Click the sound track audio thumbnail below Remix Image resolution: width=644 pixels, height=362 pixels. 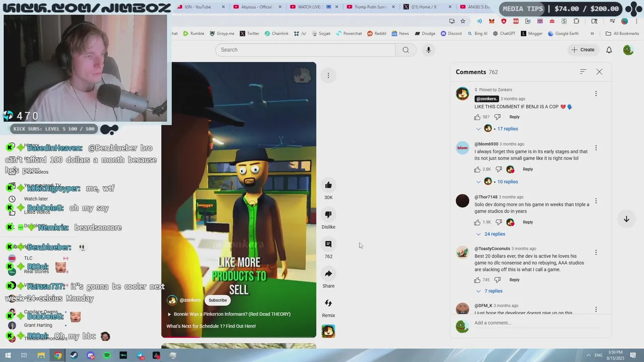pos(328,331)
